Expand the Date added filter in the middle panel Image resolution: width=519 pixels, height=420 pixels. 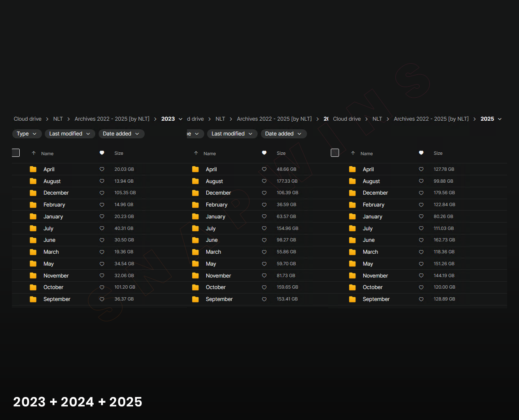[x=283, y=134]
